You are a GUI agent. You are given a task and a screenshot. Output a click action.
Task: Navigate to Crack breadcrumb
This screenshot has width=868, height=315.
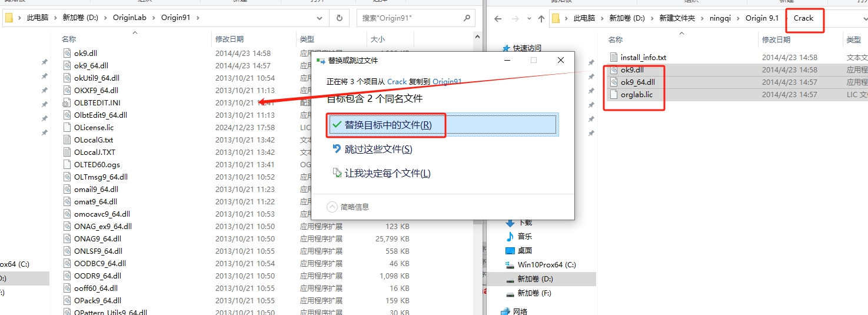[803, 18]
